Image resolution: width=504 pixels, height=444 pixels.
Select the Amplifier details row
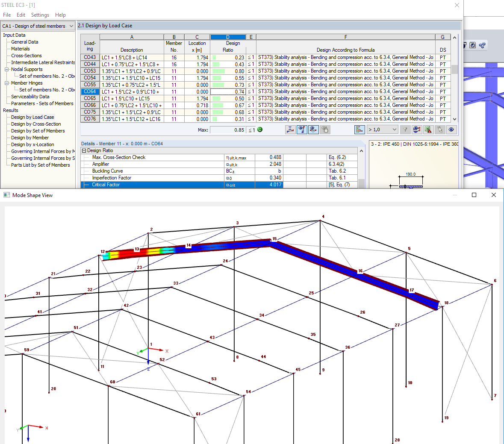coord(219,164)
